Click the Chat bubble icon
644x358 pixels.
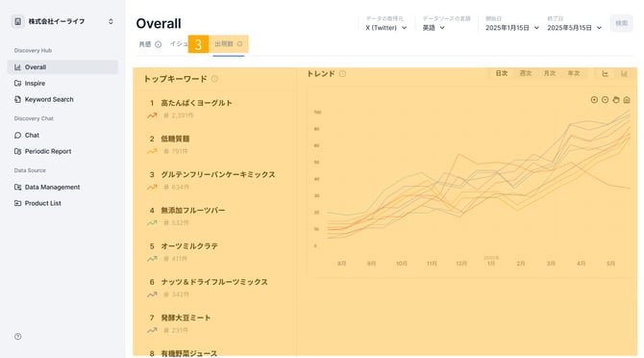17,136
